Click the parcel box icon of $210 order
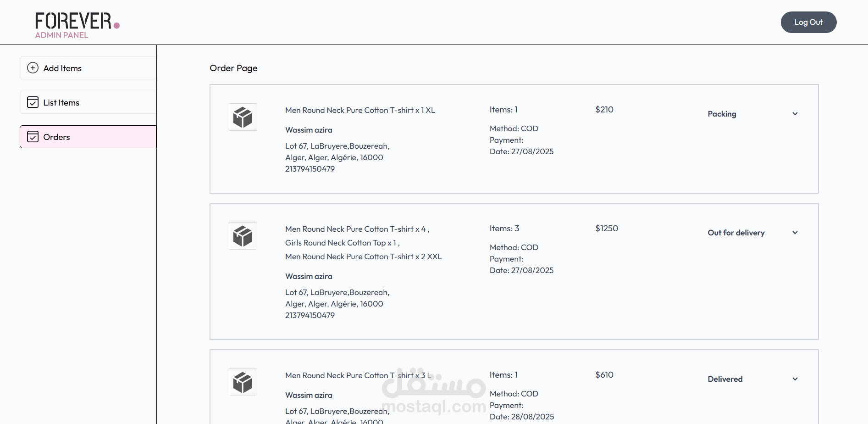This screenshot has width=868, height=424. coord(243,117)
